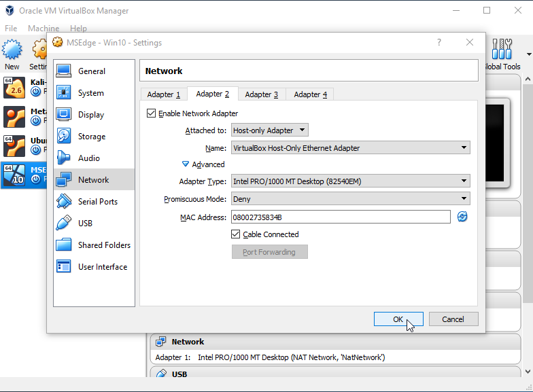Toggle the Cable Connected checkbox
This screenshot has width=533, height=392.
pos(236,234)
